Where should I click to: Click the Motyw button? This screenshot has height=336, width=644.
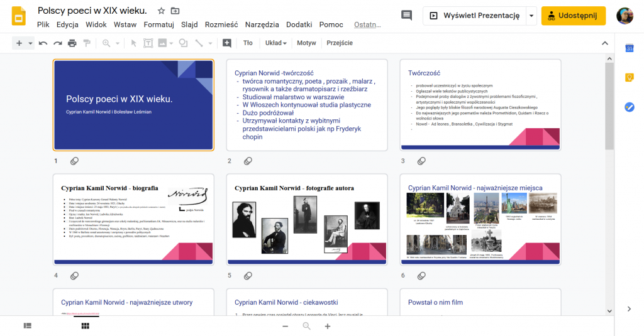[306, 43]
